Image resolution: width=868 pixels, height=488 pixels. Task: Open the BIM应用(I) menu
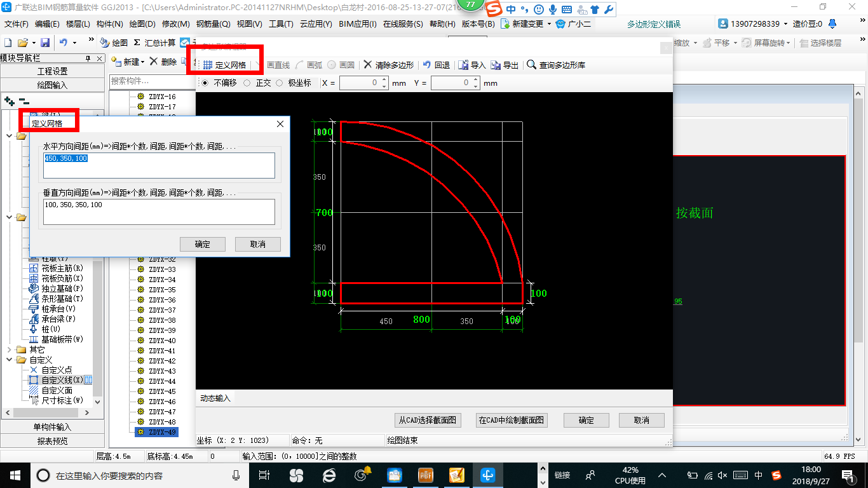point(358,24)
